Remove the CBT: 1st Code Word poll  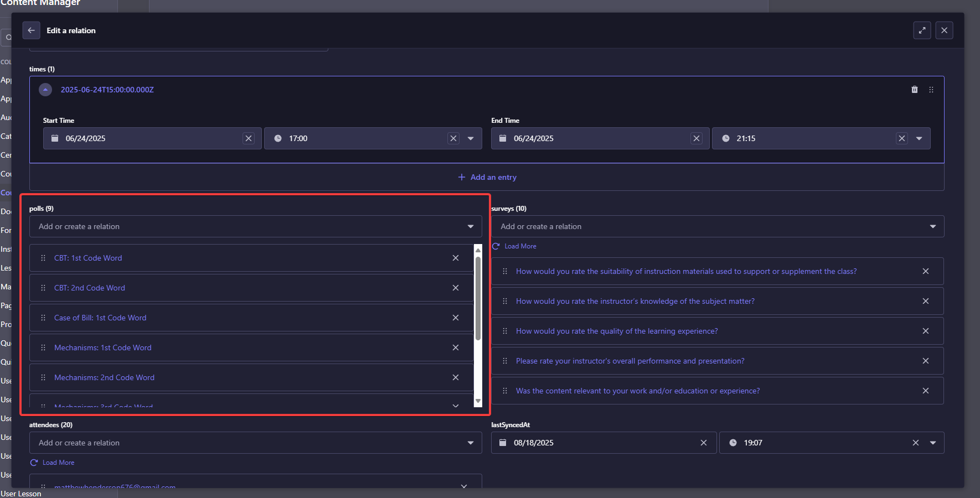pyautogui.click(x=455, y=258)
